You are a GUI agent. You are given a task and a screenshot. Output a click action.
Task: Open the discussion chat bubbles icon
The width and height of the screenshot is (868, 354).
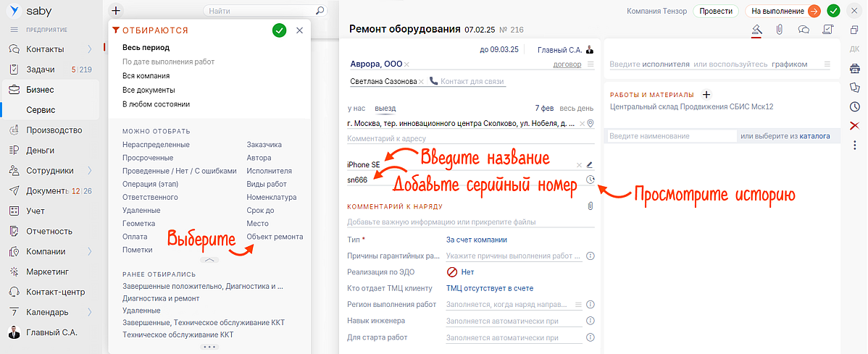(x=804, y=30)
